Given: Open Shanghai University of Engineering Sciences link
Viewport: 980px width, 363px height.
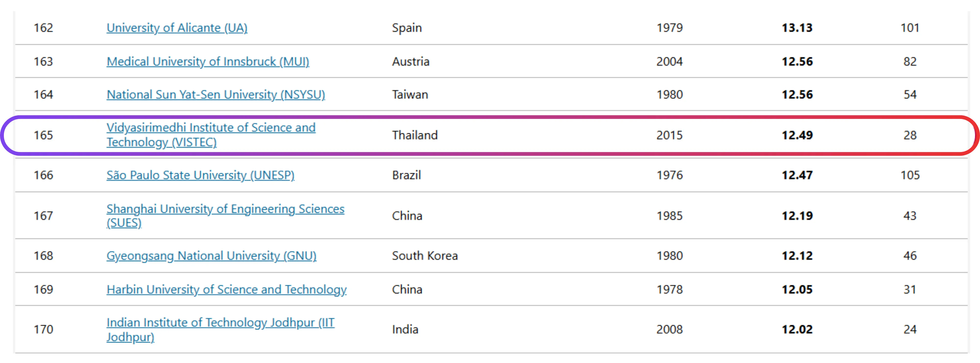Looking at the screenshot, I should [x=225, y=209].
